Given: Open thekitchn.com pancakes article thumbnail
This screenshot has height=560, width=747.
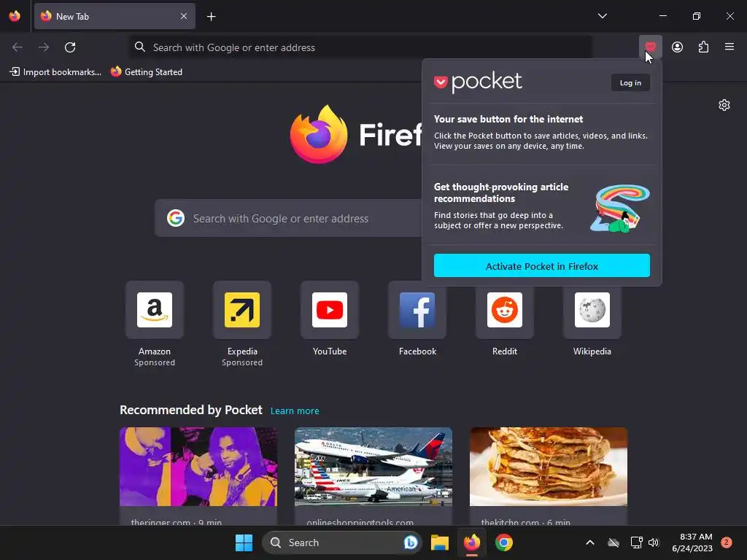Looking at the screenshot, I should click(549, 467).
